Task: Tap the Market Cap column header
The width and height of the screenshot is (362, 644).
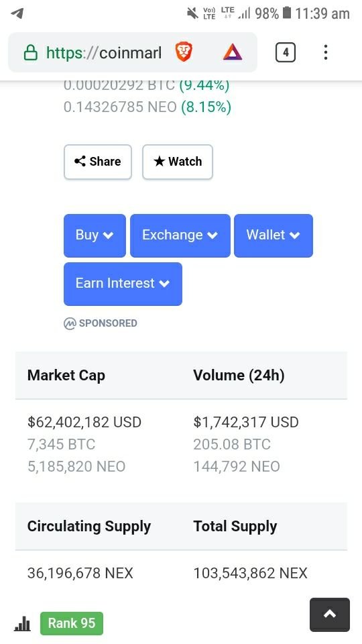Action: tap(66, 376)
